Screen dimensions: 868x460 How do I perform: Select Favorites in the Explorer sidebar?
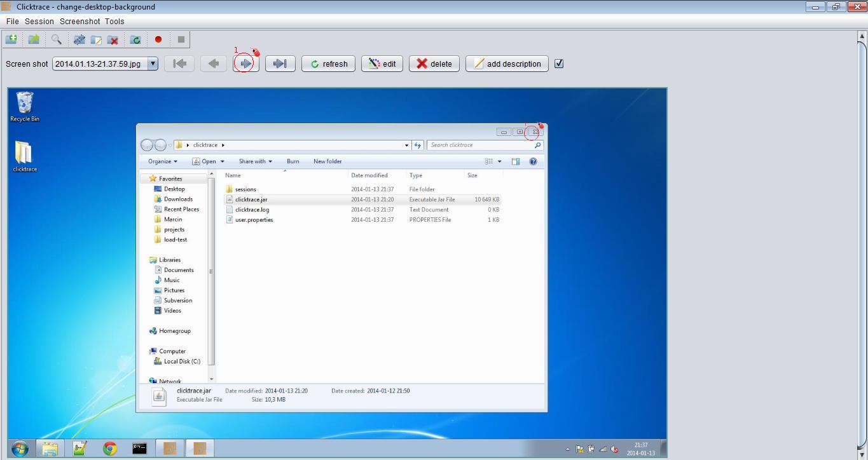170,179
